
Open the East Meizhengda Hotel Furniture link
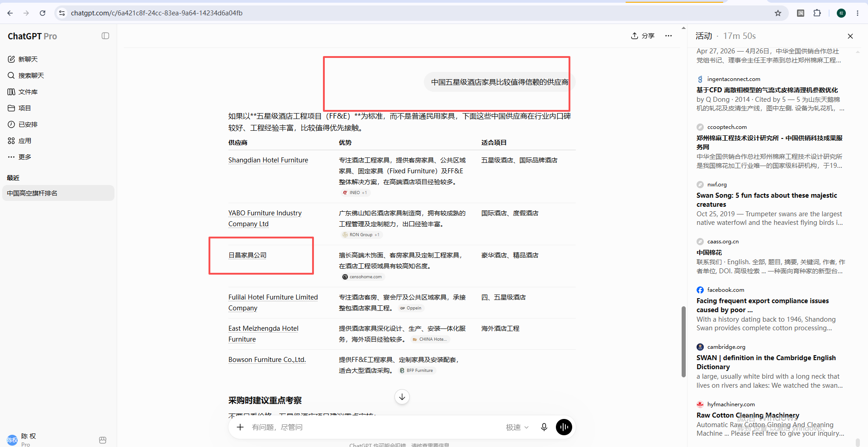coord(263,334)
